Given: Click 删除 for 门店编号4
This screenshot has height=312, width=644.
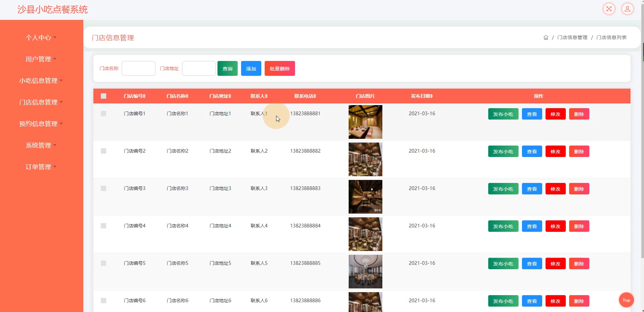Looking at the screenshot, I should pos(579,226).
